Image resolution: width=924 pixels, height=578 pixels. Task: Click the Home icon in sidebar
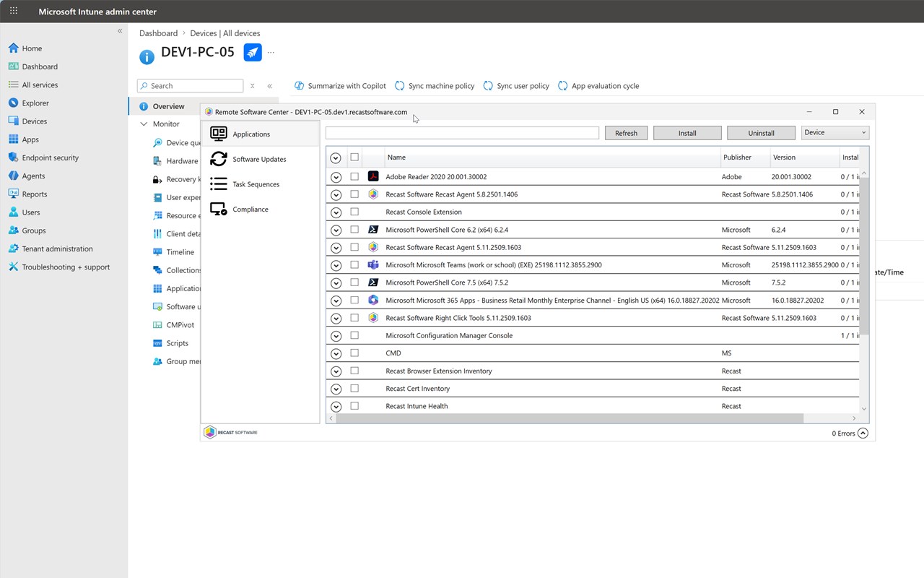(x=13, y=48)
